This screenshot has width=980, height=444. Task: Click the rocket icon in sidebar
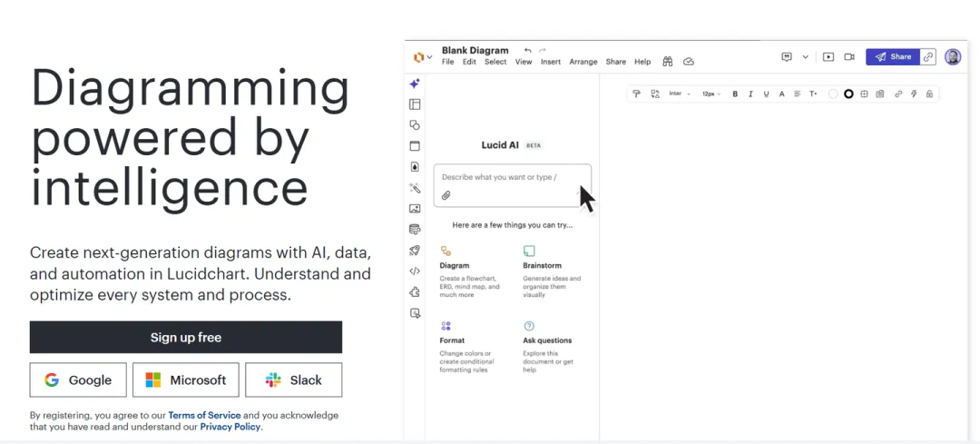pos(415,250)
